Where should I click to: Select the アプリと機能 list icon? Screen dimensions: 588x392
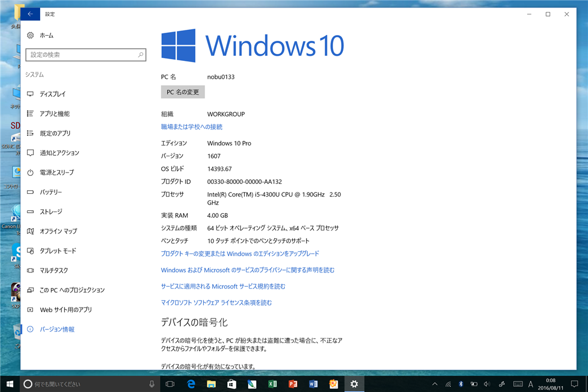tap(30, 113)
